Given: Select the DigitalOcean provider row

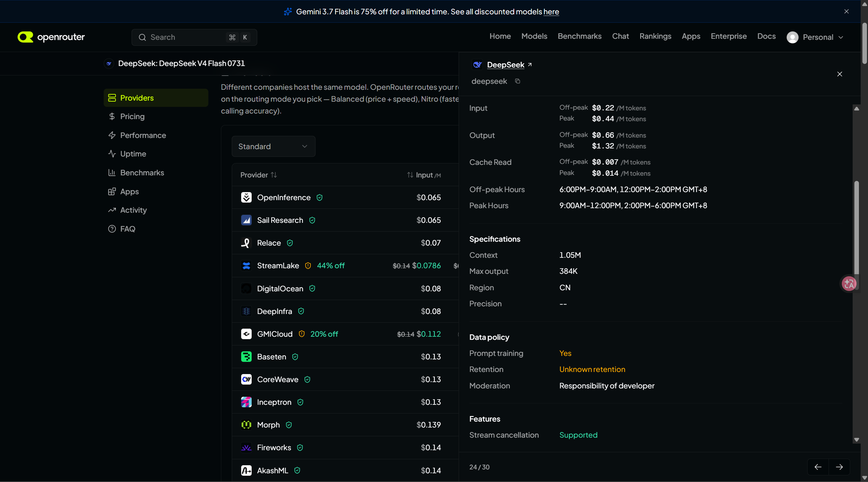Looking at the screenshot, I should [x=345, y=289].
